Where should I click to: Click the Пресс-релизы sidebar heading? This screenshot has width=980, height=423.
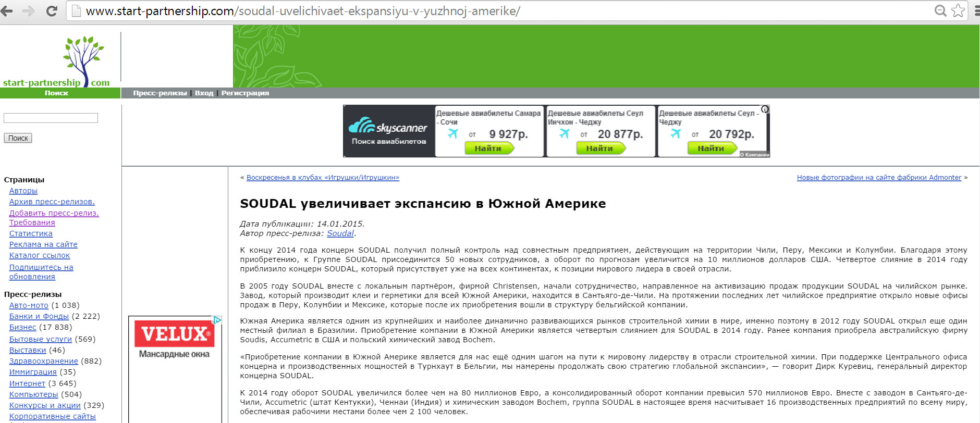pos(33,294)
